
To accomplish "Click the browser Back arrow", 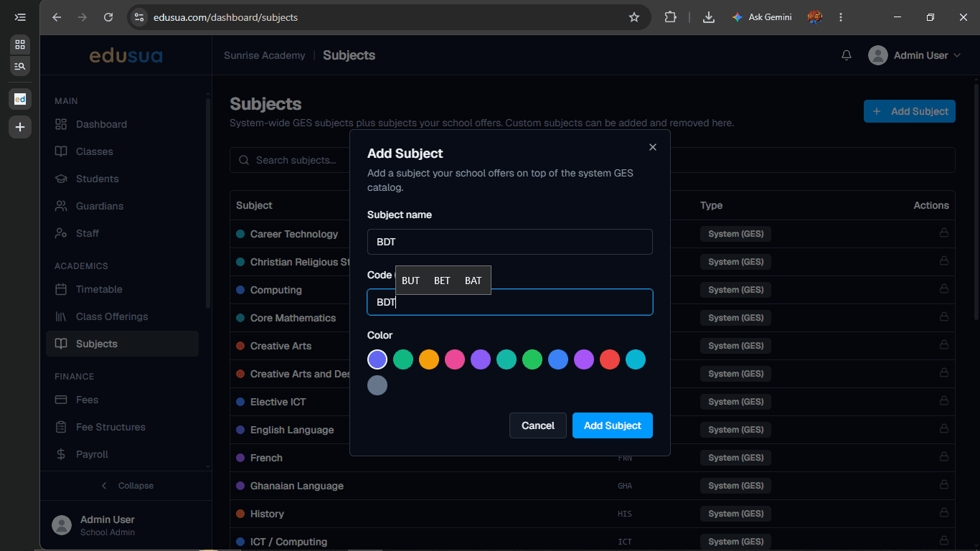I will click(57, 17).
